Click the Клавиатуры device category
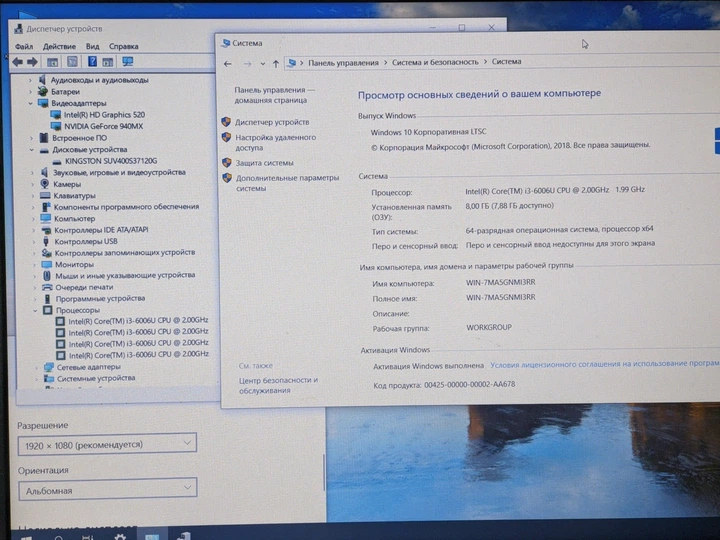This screenshot has width=720, height=540. click(74, 196)
